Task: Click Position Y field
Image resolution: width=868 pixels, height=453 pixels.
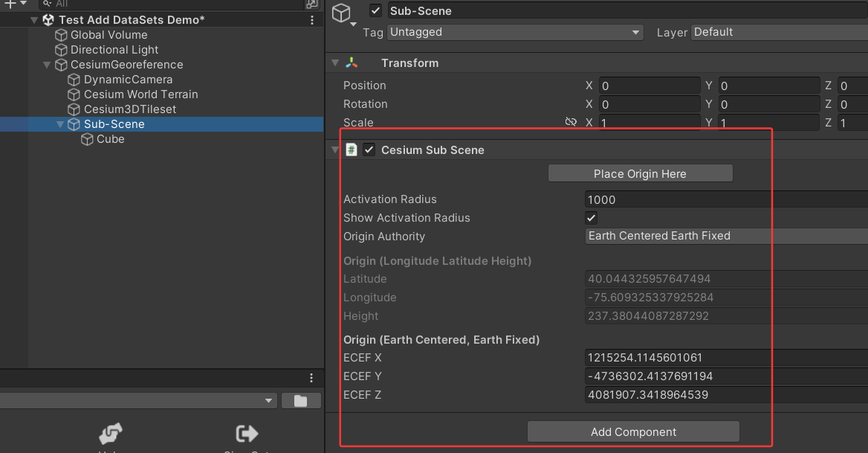Action: (x=769, y=86)
